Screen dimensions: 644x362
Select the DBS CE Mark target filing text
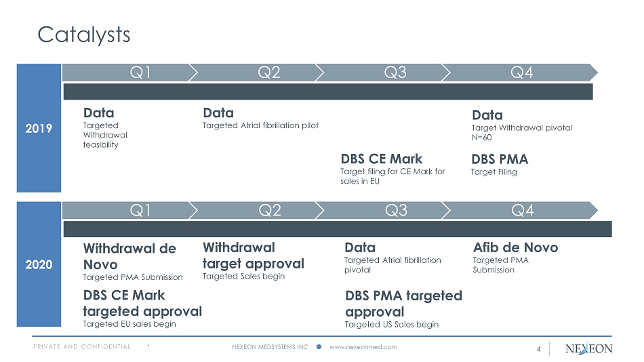tap(393, 176)
